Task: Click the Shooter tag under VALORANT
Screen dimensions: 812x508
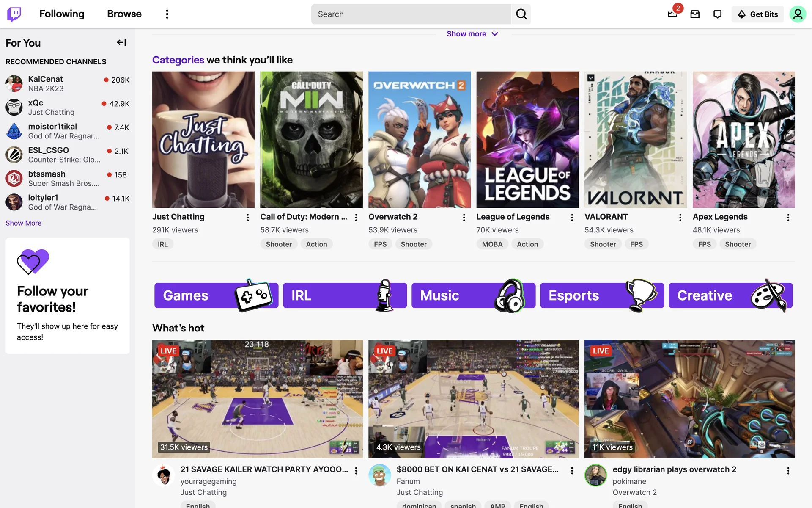Action: (x=603, y=244)
